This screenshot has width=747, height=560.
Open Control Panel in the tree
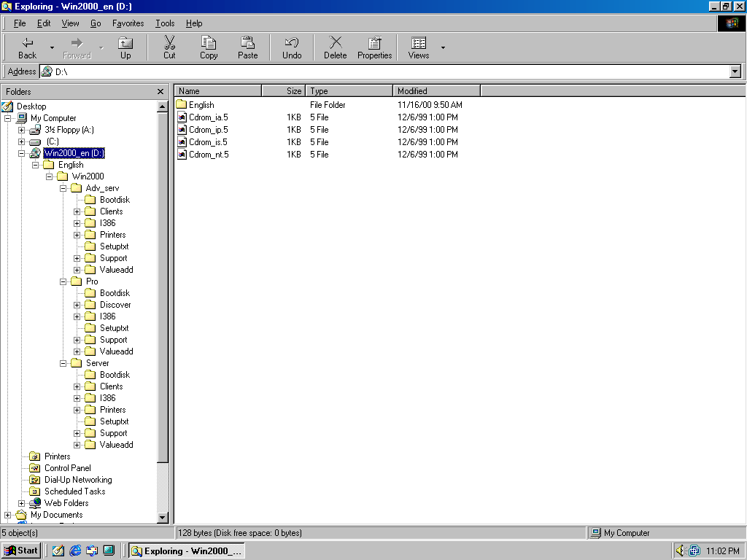pyautogui.click(x=68, y=468)
